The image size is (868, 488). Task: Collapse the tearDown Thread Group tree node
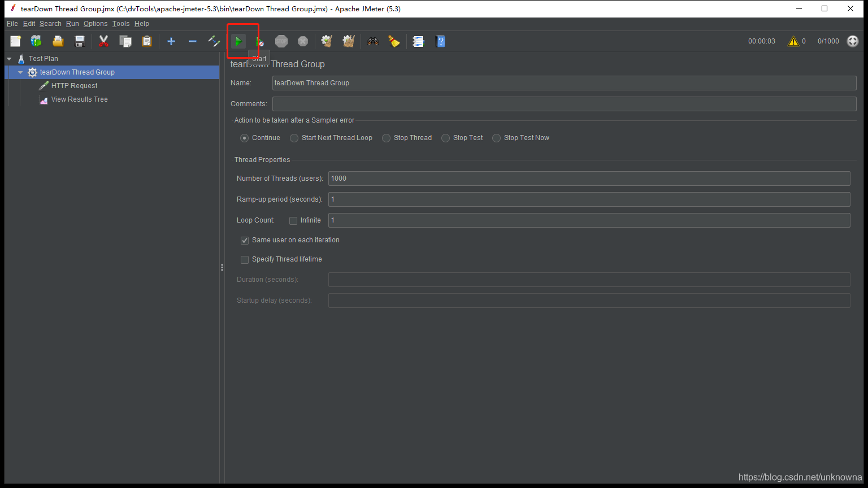click(x=20, y=72)
